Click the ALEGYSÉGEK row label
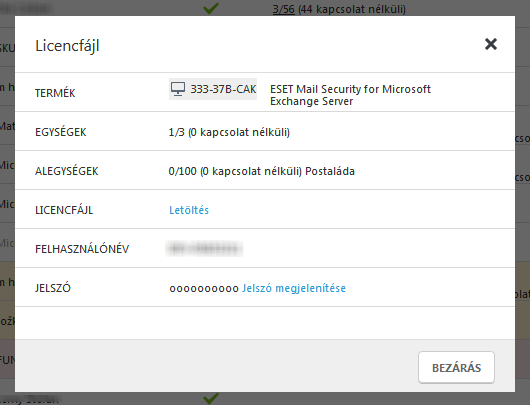The width and height of the screenshot is (530, 405). tap(67, 171)
